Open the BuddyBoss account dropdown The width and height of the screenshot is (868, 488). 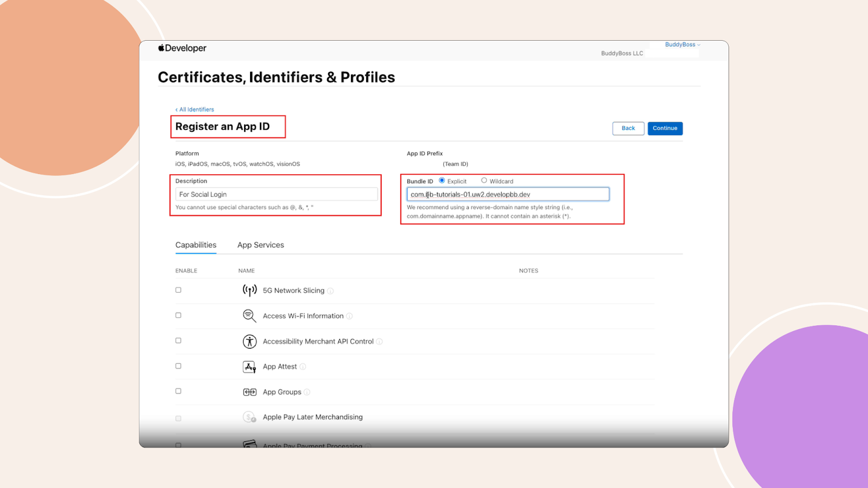click(682, 44)
